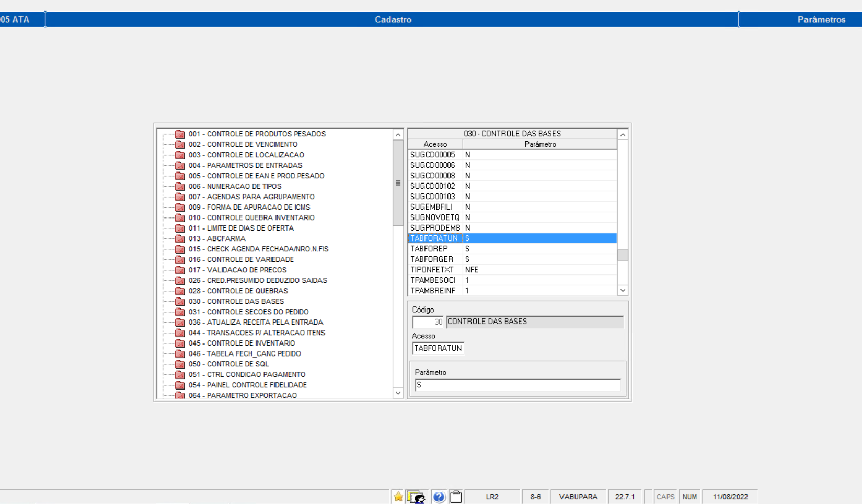Click scroll up arrow of parameter grid
This screenshot has height=504, width=862.
(x=623, y=135)
